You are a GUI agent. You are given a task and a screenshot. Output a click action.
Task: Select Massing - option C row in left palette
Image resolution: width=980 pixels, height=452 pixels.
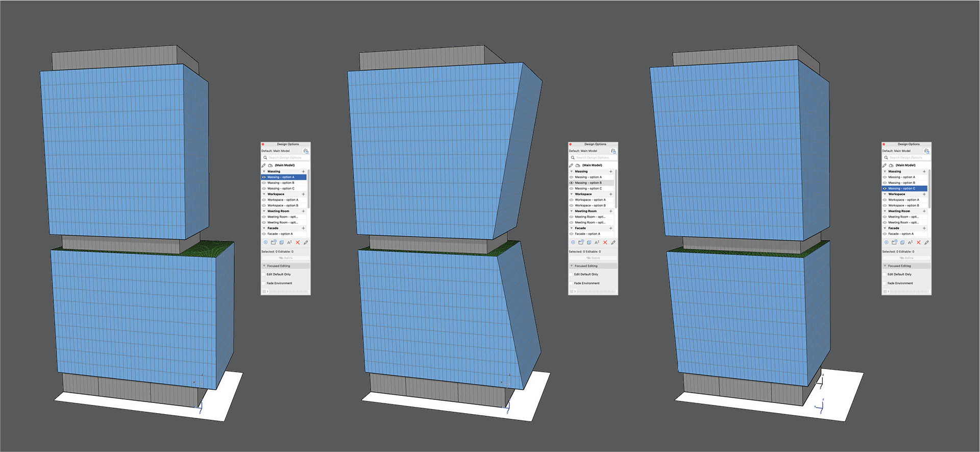point(284,188)
